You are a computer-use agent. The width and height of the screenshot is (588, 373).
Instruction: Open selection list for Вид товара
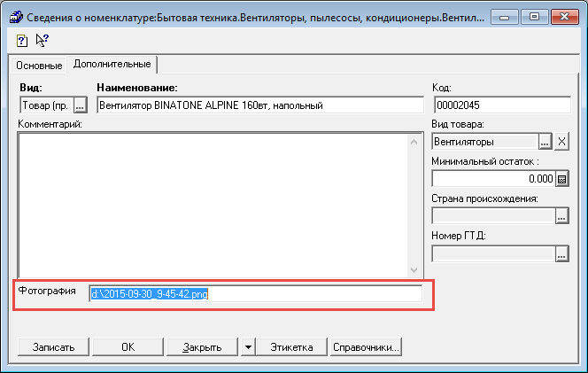pyautogui.click(x=545, y=142)
